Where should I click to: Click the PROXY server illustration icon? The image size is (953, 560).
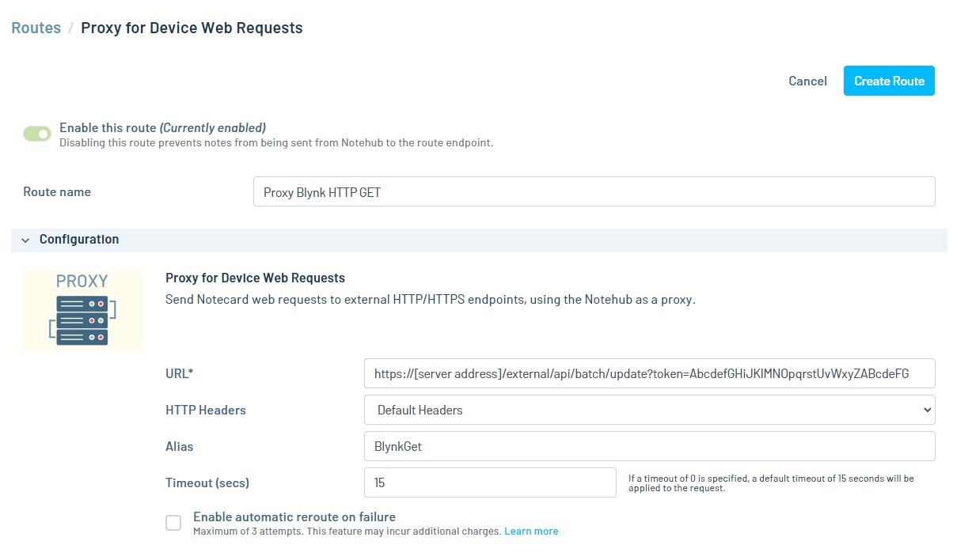pos(82,310)
